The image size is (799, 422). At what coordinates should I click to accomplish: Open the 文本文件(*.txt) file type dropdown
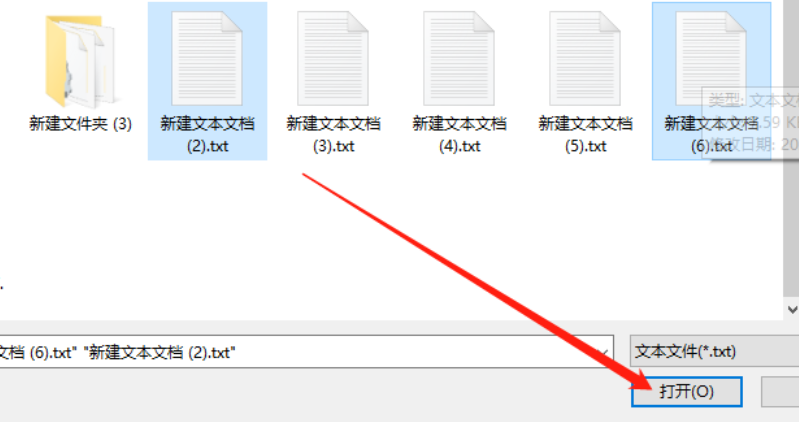[714, 352]
